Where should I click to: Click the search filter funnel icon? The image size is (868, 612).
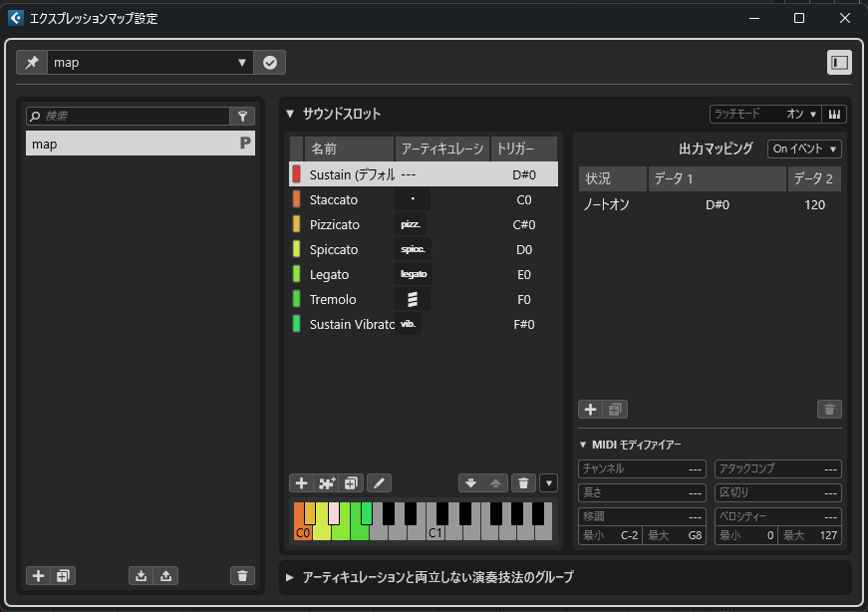[x=242, y=116]
